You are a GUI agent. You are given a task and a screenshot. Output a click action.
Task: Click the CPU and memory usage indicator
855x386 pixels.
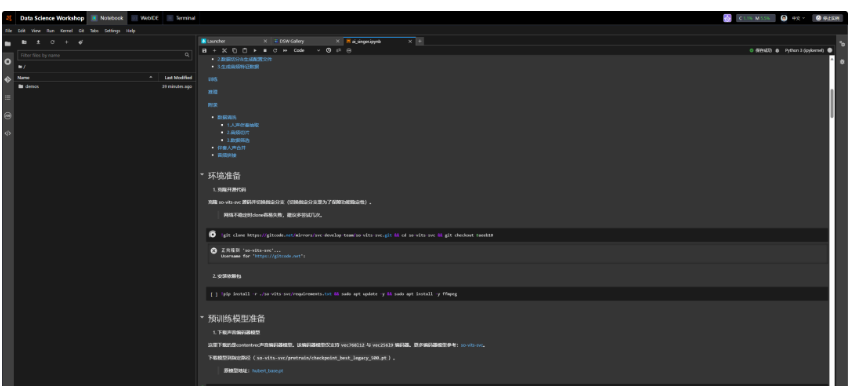[x=755, y=18]
